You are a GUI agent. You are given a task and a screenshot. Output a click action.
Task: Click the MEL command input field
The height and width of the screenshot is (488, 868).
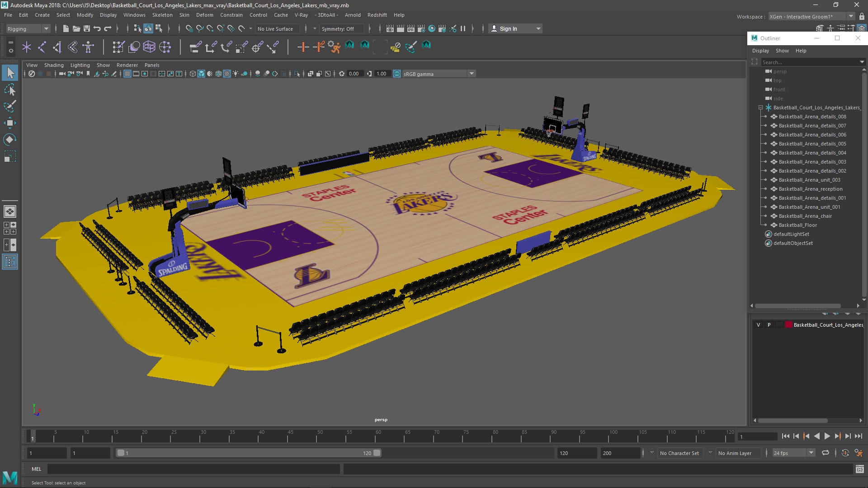coord(193,469)
